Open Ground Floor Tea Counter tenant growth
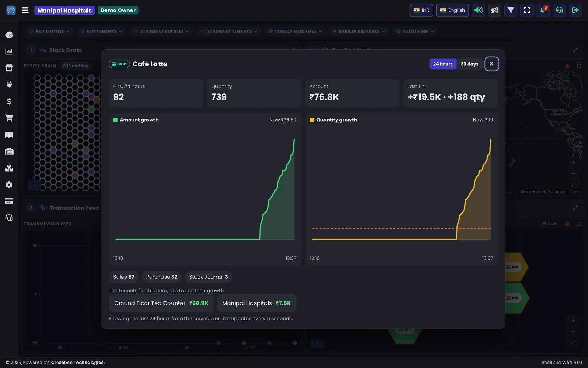Viewport: 588px width, 368px height. pyautogui.click(x=161, y=303)
